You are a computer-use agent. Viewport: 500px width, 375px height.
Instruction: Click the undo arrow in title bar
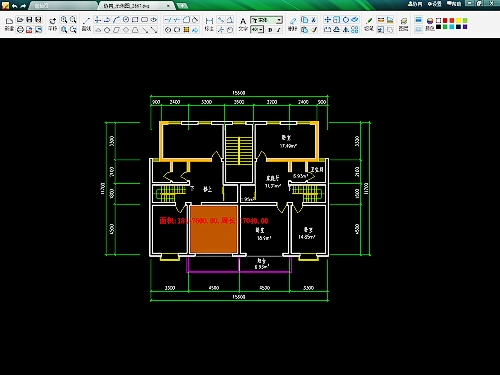coord(14,5)
